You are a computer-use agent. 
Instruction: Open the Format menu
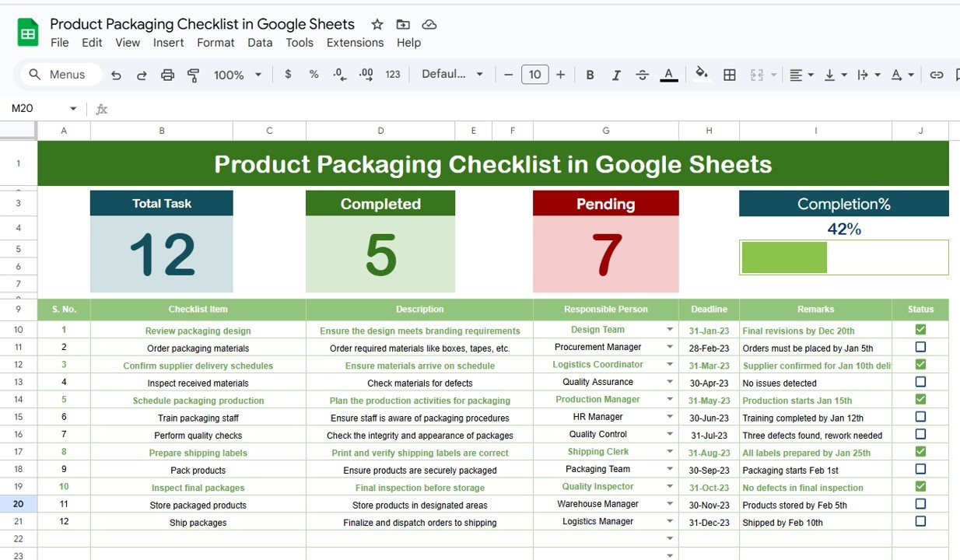click(x=215, y=43)
